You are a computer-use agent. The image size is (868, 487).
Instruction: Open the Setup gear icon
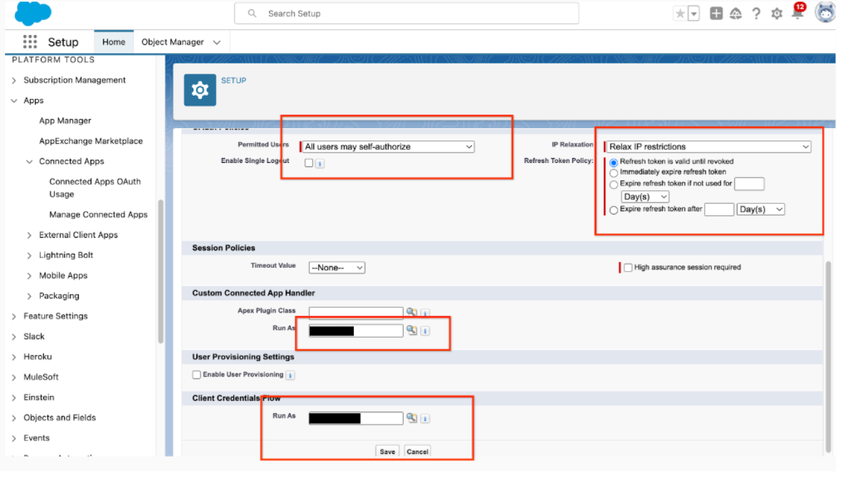(x=776, y=13)
